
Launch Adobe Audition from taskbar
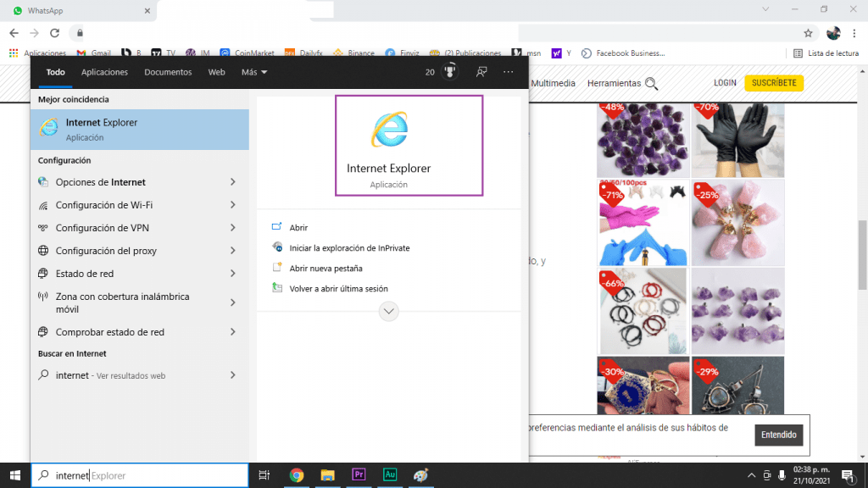click(390, 474)
